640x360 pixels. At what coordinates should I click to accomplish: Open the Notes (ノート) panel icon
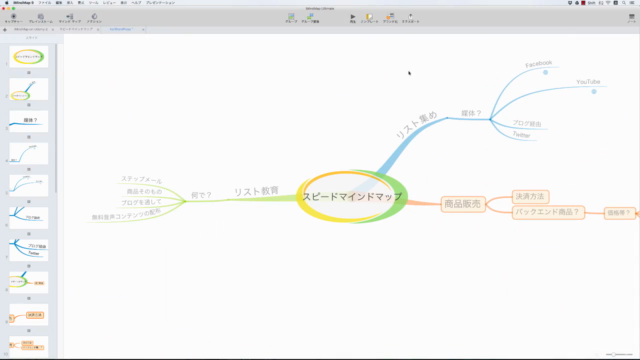[631, 18]
